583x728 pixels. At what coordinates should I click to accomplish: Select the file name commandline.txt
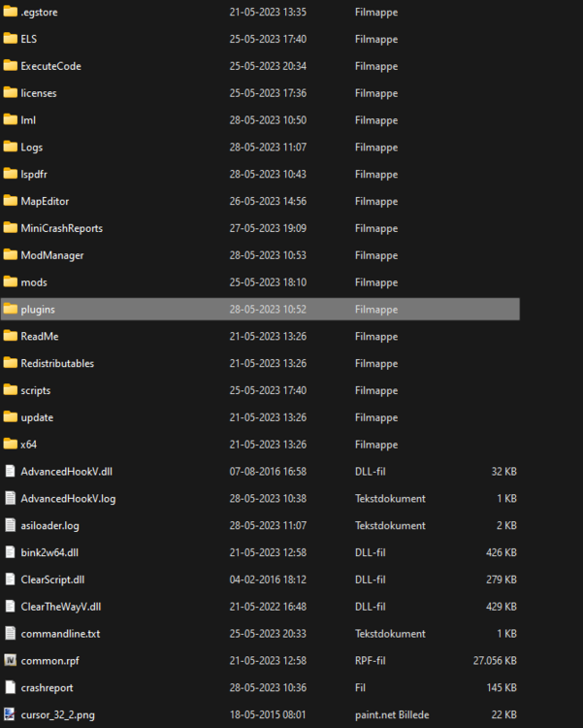60,634
